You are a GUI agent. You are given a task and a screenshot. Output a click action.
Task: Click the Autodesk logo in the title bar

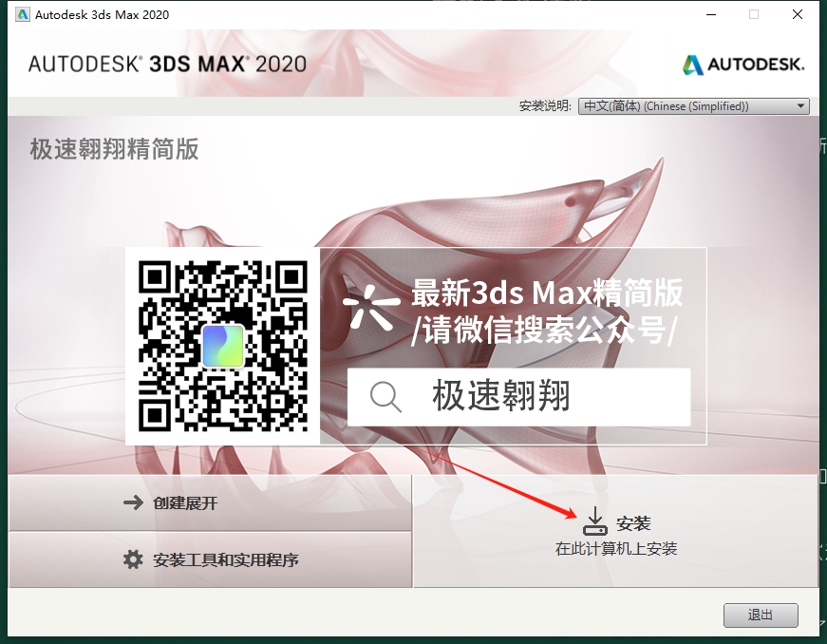click(21, 14)
